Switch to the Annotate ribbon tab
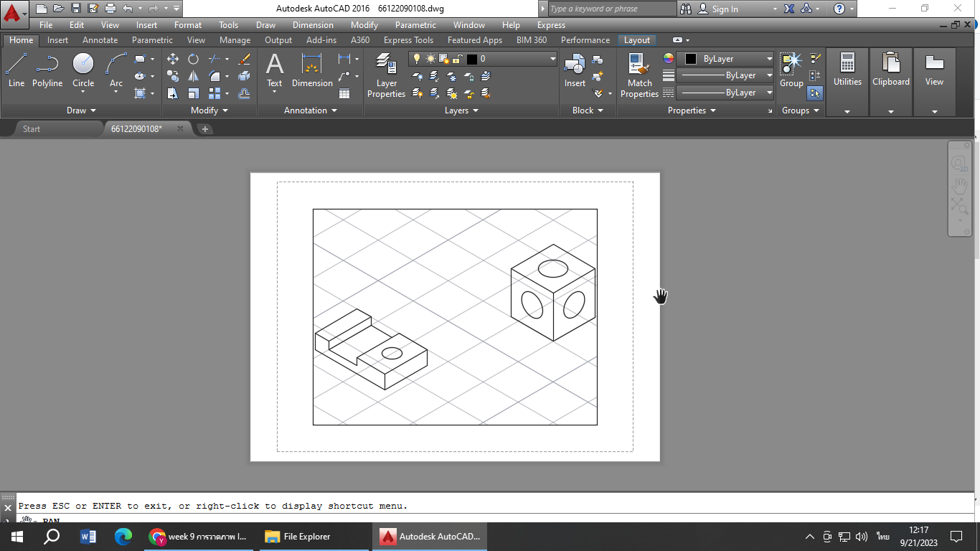Screen dimensions: 980x551 [100, 40]
